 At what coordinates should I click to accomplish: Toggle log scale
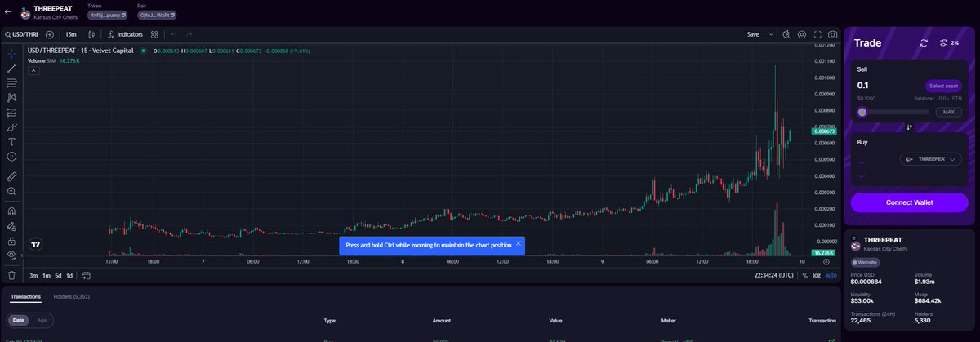pos(817,275)
